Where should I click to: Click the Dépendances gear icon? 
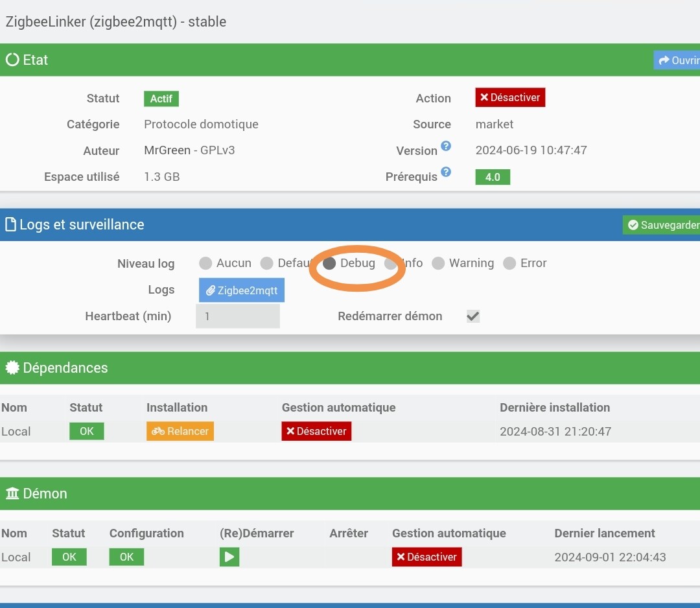click(x=12, y=368)
